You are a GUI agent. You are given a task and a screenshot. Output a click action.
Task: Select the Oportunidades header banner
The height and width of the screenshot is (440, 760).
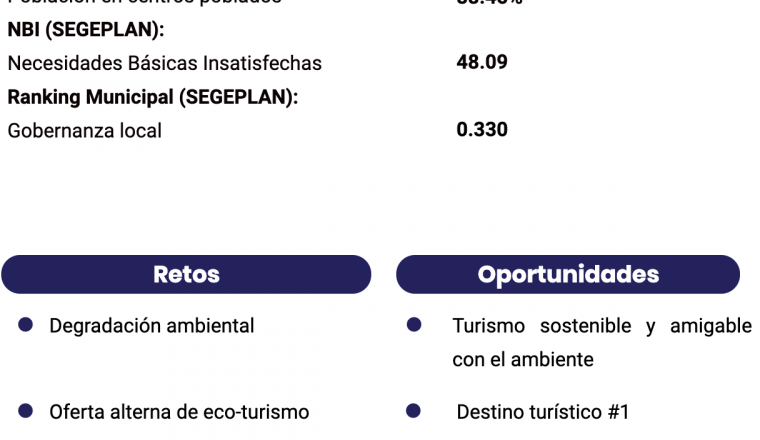coord(568,274)
